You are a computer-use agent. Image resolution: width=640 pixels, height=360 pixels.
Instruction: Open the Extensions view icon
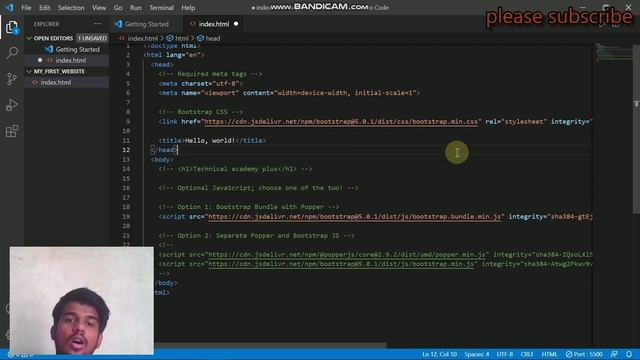coord(12,131)
